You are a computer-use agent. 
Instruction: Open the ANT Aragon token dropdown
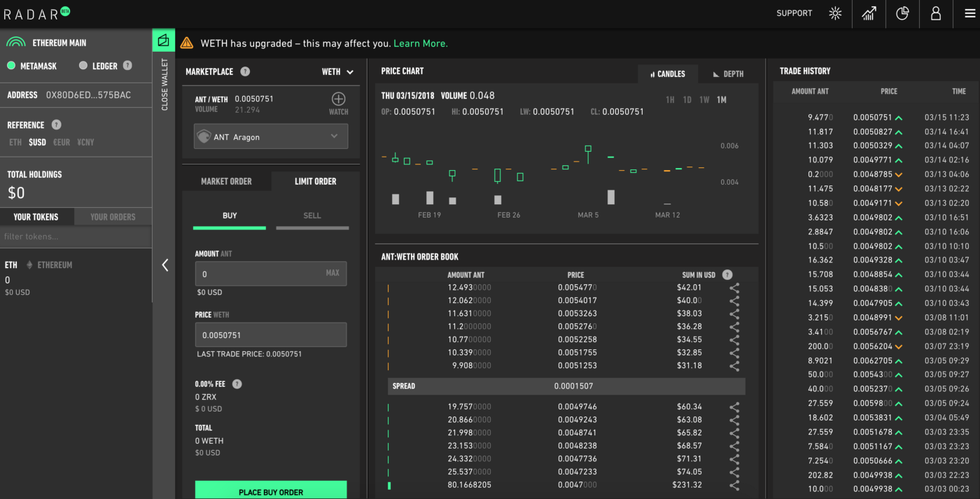(271, 136)
